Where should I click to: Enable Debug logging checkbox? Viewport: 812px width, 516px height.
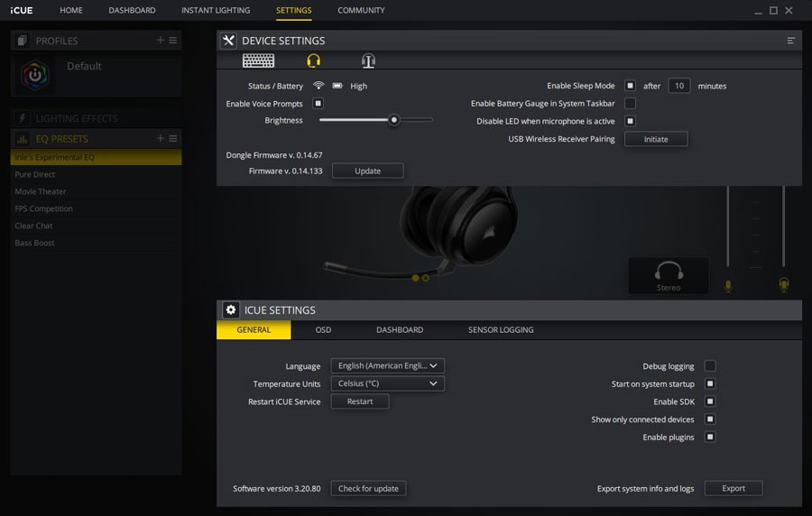point(710,366)
